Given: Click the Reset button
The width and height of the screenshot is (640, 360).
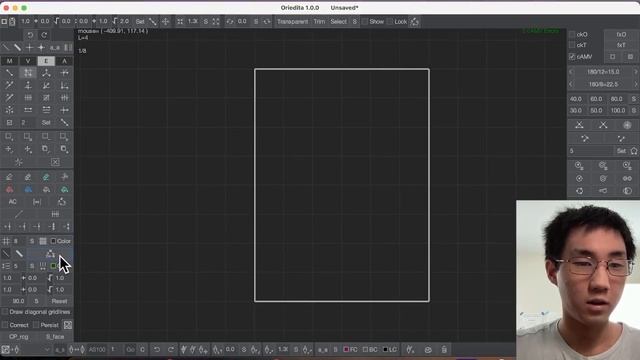Looking at the screenshot, I should [x=60, y=301].
